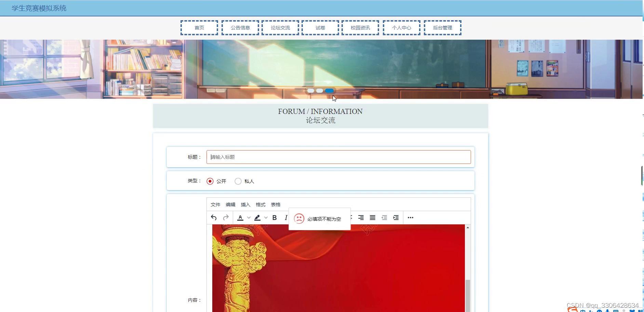Open the 插入 editor menu
Viewport: 644px width, 312px height.
pos(245,205)
